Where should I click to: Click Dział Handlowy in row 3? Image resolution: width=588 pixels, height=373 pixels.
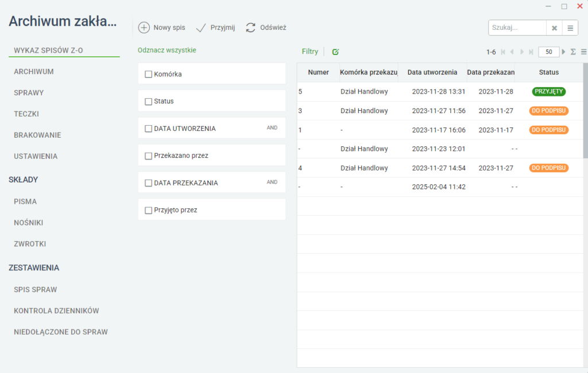pos(364,111)
